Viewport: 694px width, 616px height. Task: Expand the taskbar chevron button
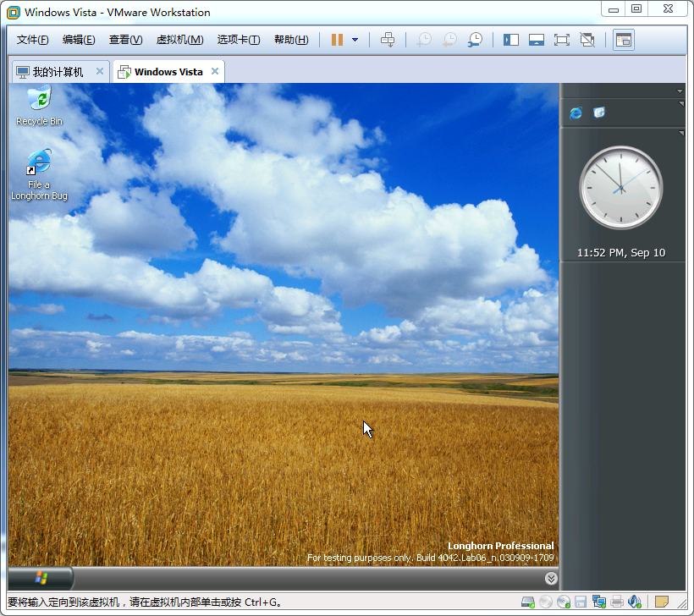click(x=551, y=579)
